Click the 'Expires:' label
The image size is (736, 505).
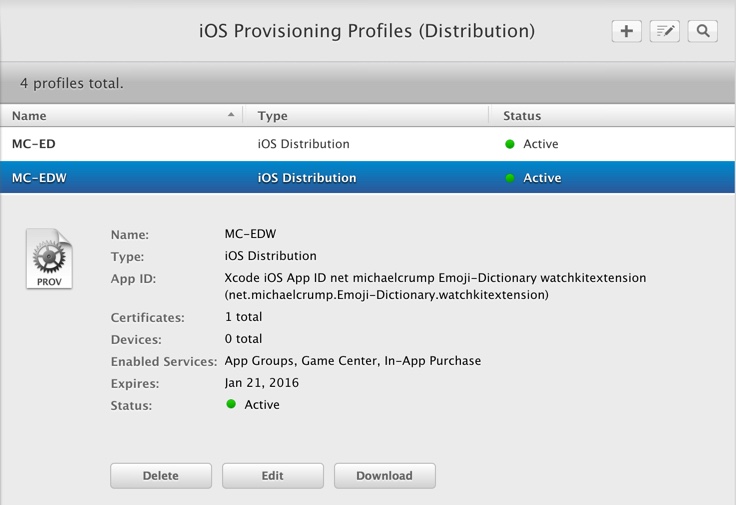(x=135, y=383)
